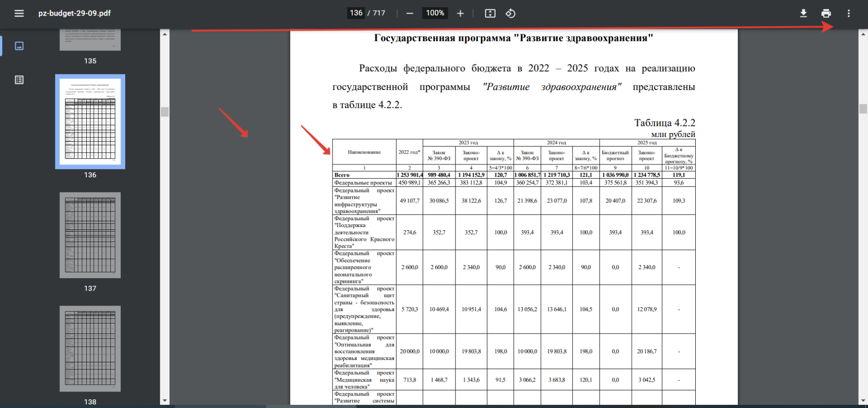The image size is (868, 408).
Task: Click document scrollbar up arrow
Action: [x=863, y=34]
